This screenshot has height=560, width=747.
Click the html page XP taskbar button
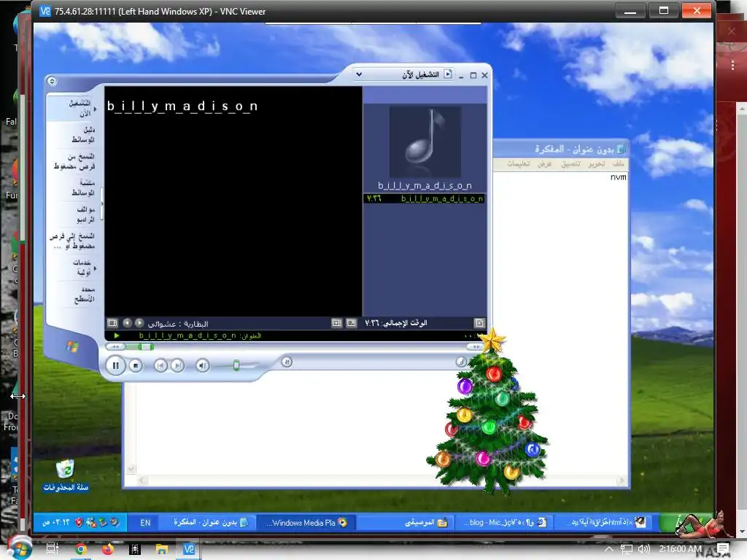603,522
